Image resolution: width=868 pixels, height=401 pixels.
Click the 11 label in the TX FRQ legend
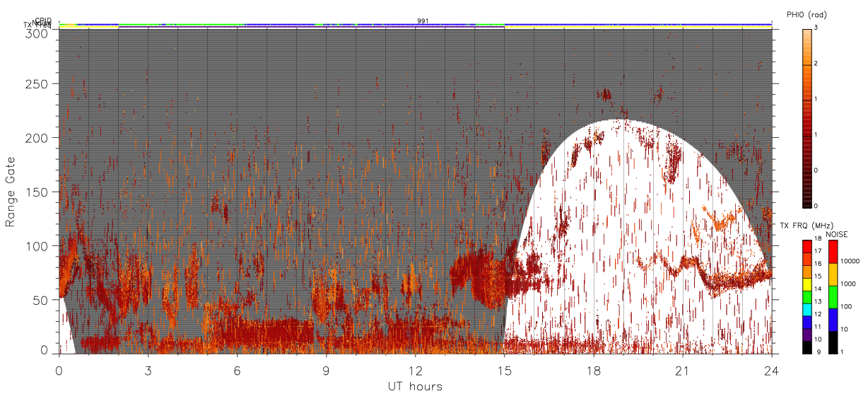pyautogui.click(x=818, y=326)
